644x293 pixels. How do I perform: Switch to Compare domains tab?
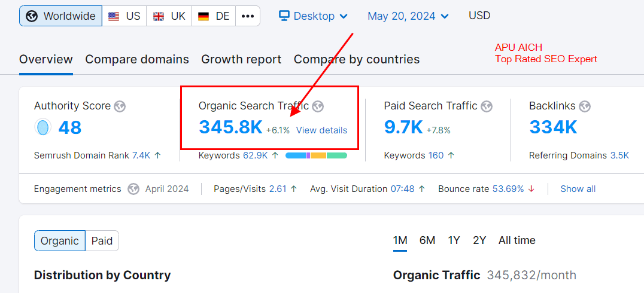click(137, 59)
